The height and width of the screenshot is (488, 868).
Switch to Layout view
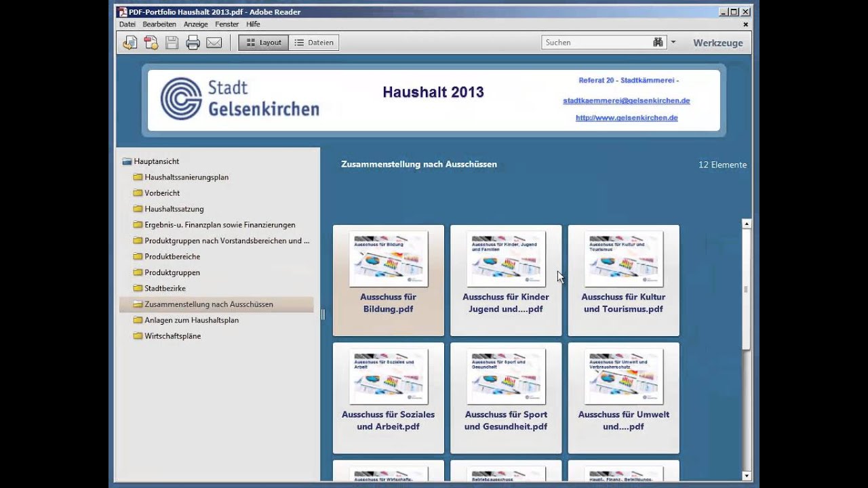264,43
